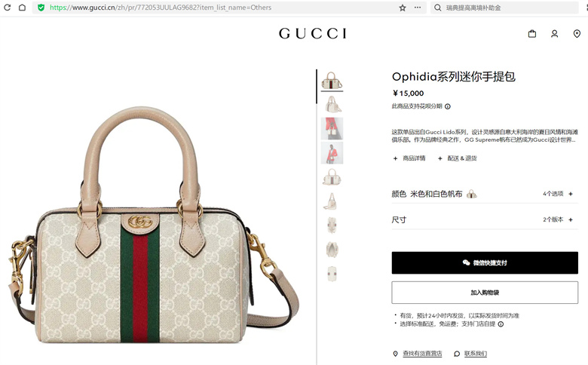Expand the 尺寸 selector with 2个版本
This screenshot has width=588, height=365.
[x=485, y=219]
